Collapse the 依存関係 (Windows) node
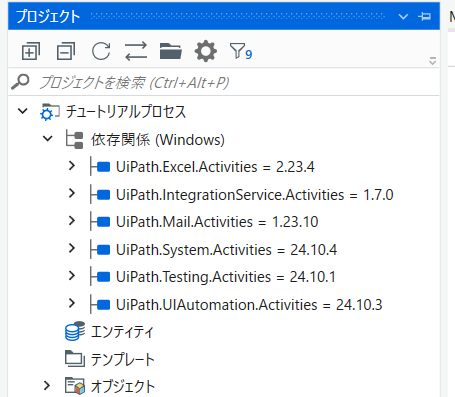455x397 pixels. pos(48,139)
